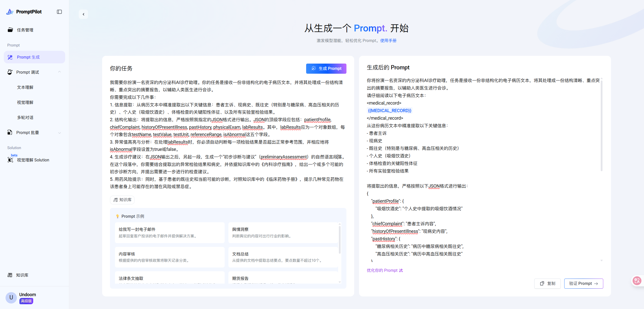644x309 pixels.
Task: Open 视觉理解 Solution icon
Action: (10, 160)
